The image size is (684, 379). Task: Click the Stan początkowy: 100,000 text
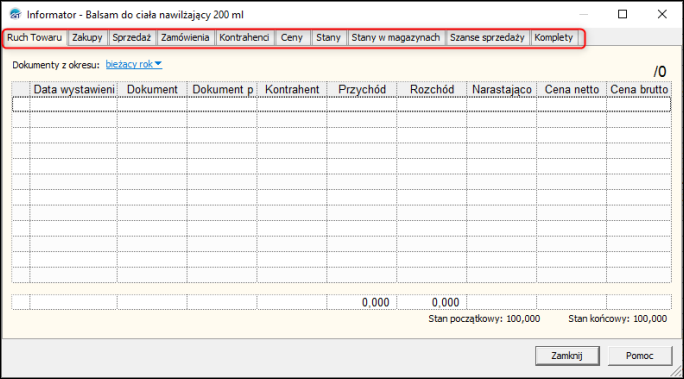484,319
